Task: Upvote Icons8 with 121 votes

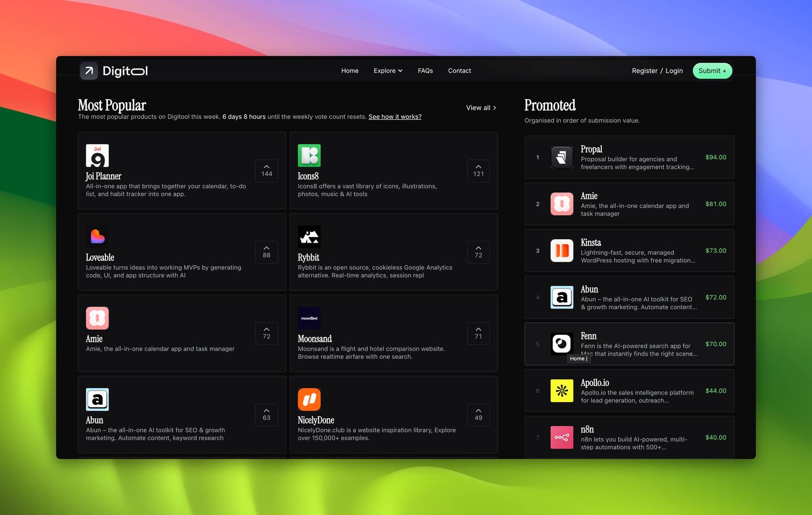Action: coord(478,171)
